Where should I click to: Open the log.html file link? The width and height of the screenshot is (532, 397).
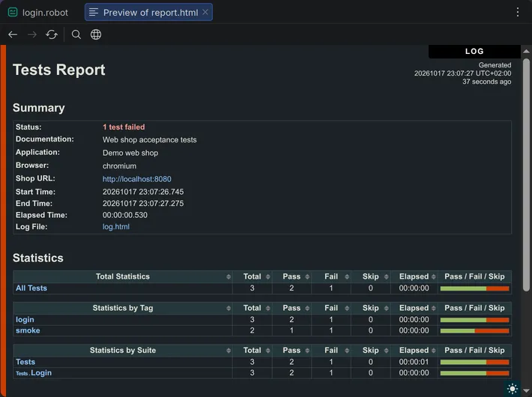[x=115, y=227]
